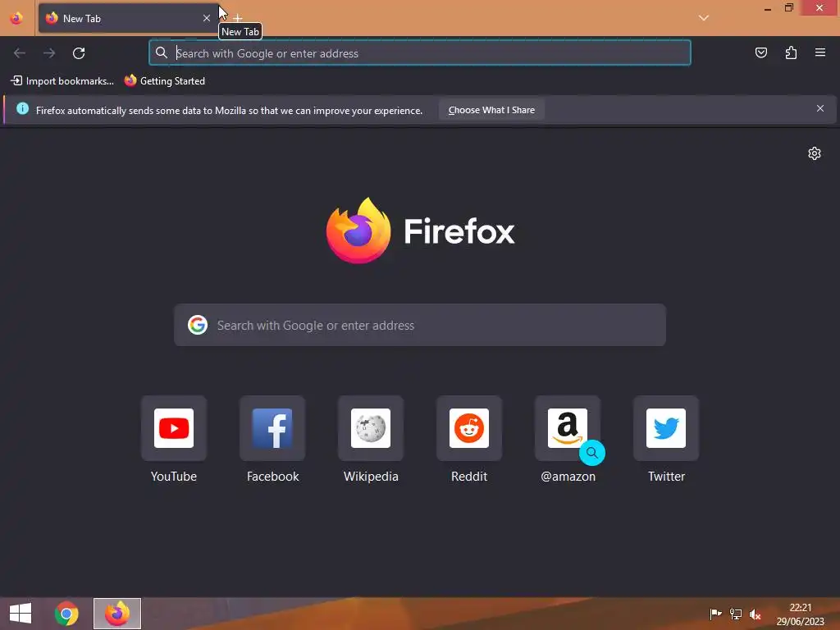The width and height of the screenshot is (840, 630).
Task: Click the Firefox taskbar button
Action: tap(117, 614)
